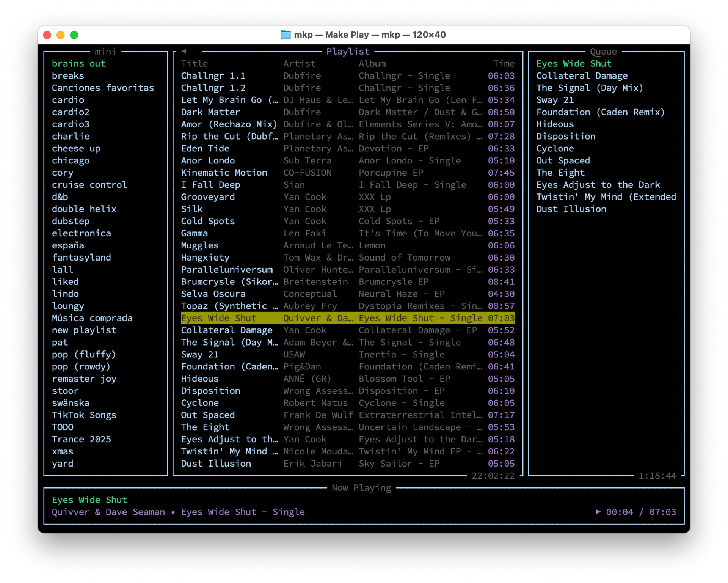Click the Album column header
This screenshot has width=728, height=583.
pos(372,63)
